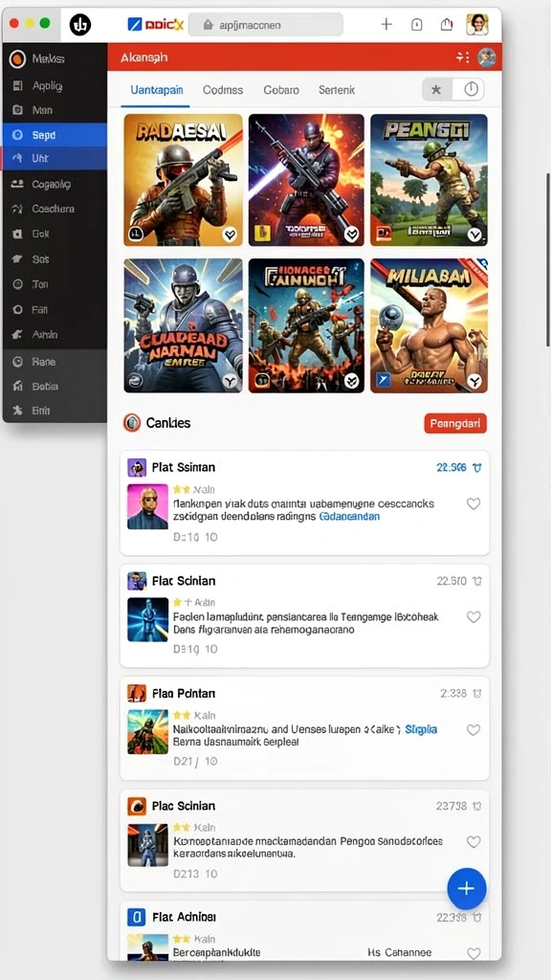Image resolution: width=551 pixels, height=980 pixels.
Task: Switch to the Sertenk tab
Action: [337, 90]
